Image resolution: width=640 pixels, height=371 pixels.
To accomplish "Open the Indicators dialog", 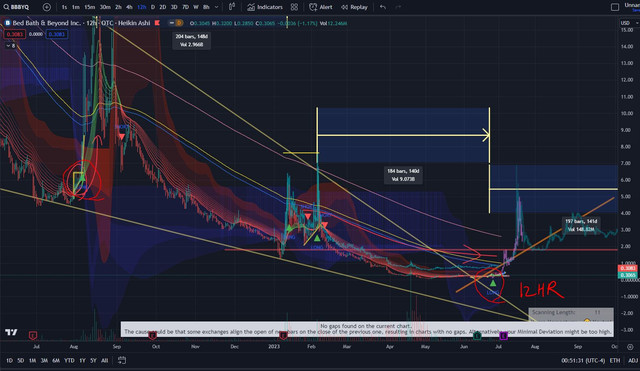I will (x=264, y=7).
